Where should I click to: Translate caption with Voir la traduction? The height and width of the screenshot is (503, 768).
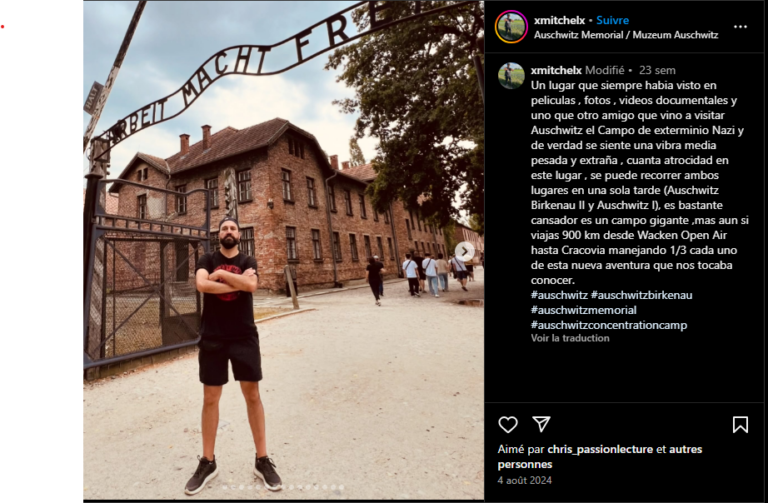570,338
